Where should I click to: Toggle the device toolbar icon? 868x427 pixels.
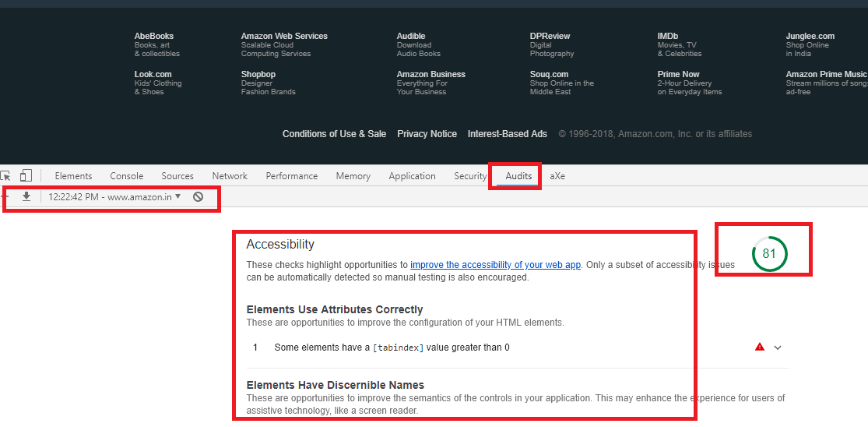click(x=26, y=176)
